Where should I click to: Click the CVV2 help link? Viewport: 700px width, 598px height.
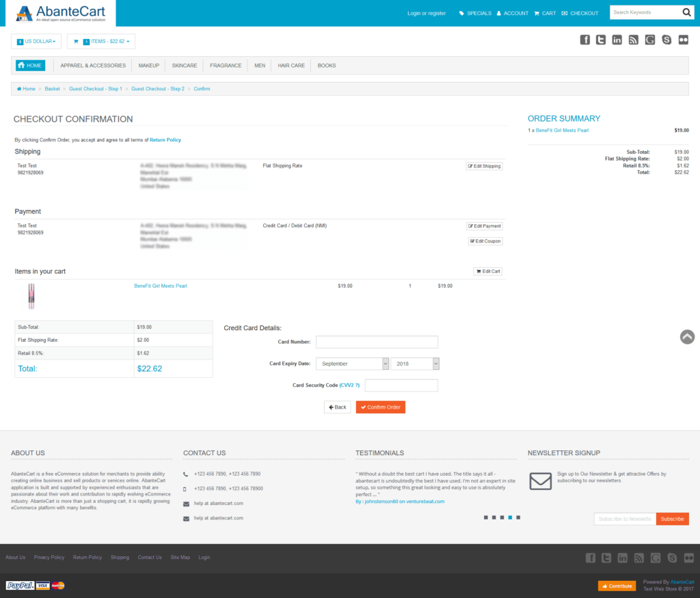point(349,385)
